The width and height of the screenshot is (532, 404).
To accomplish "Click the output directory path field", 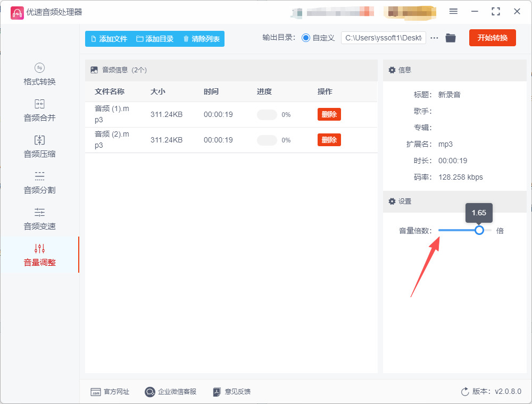I will click(384, 38).
